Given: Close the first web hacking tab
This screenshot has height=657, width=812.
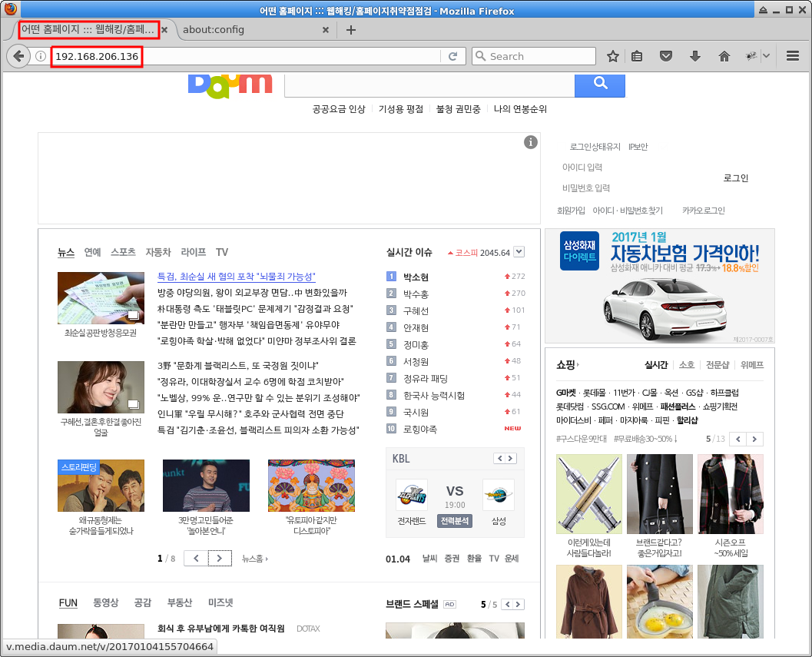Looking at the screenshot, I should click(164, 30).
